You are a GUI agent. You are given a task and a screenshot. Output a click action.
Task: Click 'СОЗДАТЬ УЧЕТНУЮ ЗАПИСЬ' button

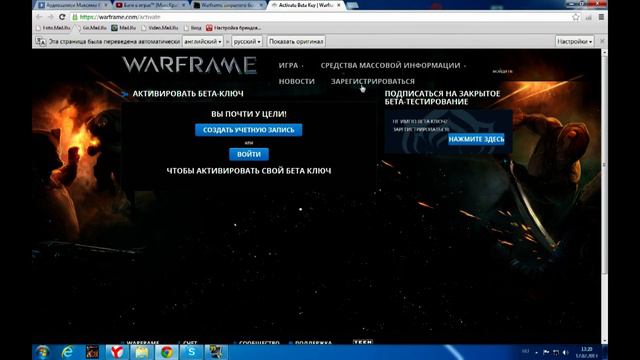pos(249,130)
